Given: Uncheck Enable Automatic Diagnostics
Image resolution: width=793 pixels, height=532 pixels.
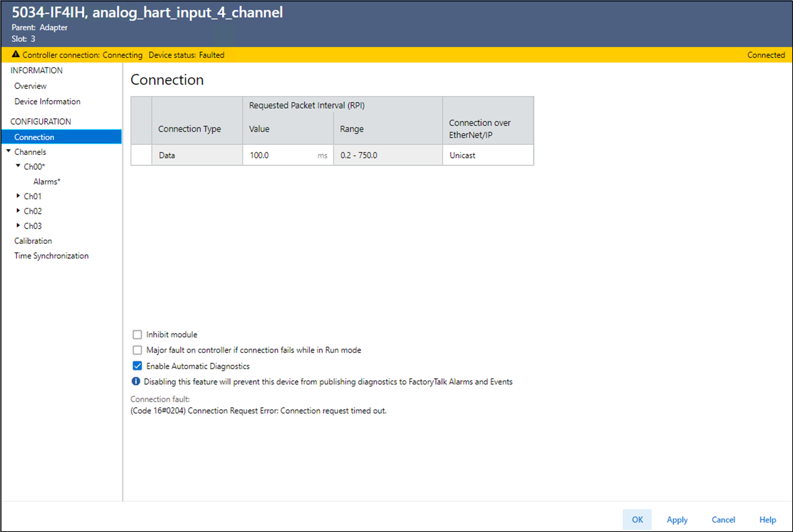Looking at the screenshot, I should click(x=137, y=366).
